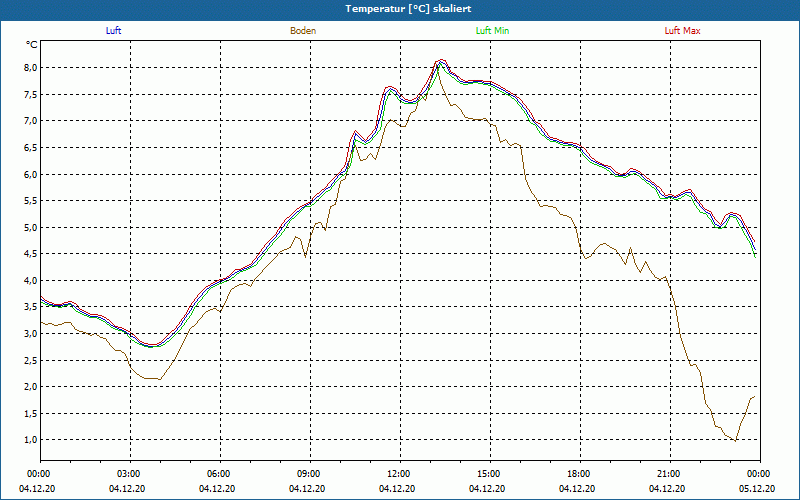The width and height of the screenshot is (800, 500).
Task: Click the 03:00 time axis label
Action: pyautogui.click(x=130, y=474)
